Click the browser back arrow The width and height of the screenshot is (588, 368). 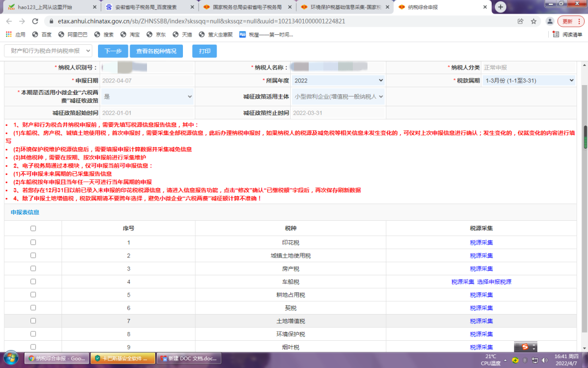[9, 21]
